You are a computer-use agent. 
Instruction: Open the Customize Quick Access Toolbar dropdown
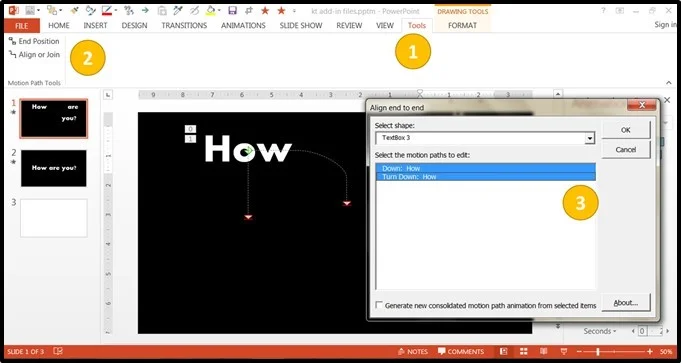click(x=294, y=10)
